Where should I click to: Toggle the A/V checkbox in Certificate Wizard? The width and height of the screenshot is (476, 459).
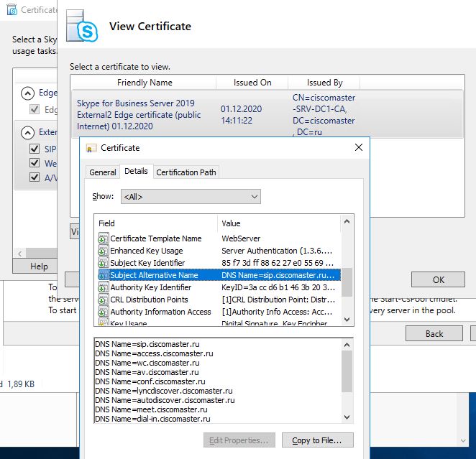[x=35, y=177]
